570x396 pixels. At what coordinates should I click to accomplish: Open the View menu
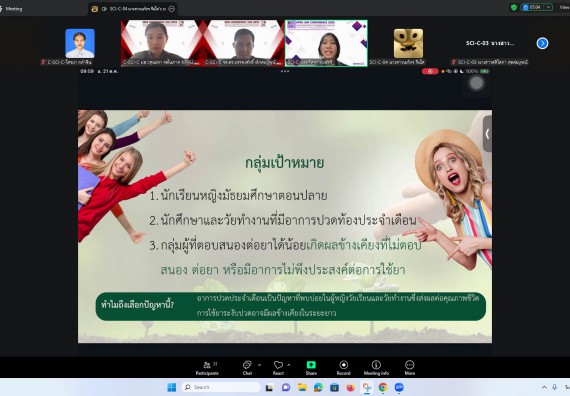[565, 7]
